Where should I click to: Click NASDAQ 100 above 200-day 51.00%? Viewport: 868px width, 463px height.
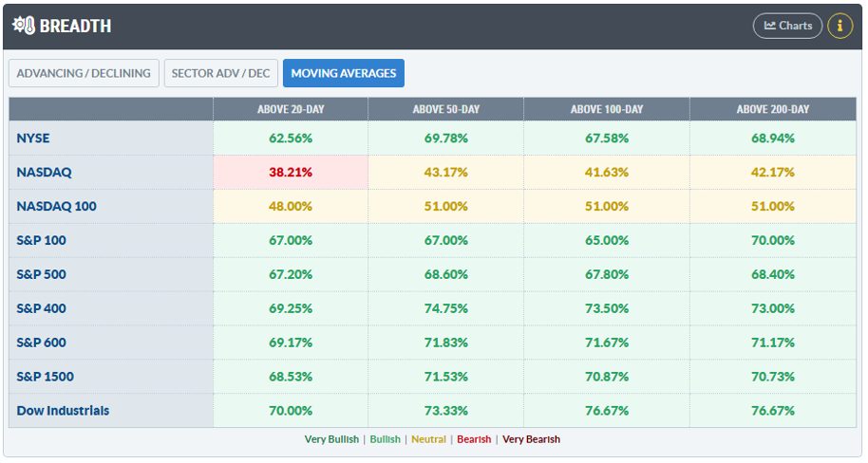click(773, 206)
